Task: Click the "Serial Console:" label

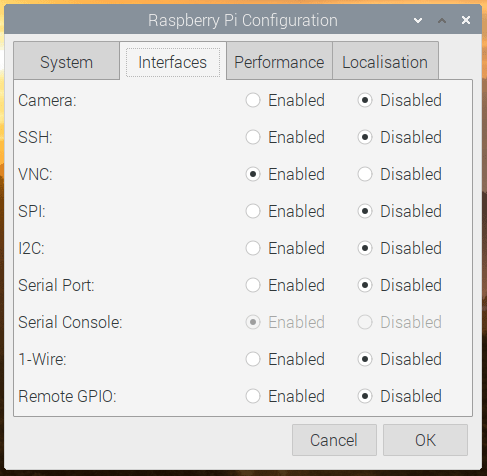Action: coord(70,322)
